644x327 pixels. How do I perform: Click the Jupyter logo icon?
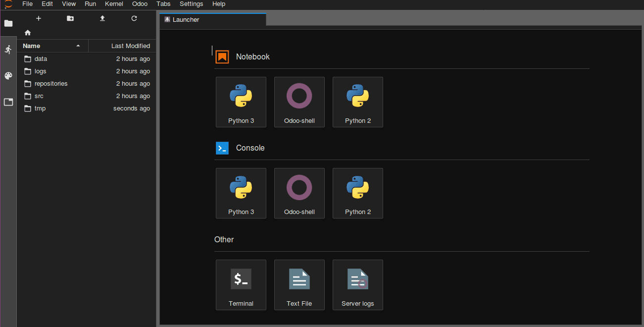pyautogui.click(x=8, y=4)
